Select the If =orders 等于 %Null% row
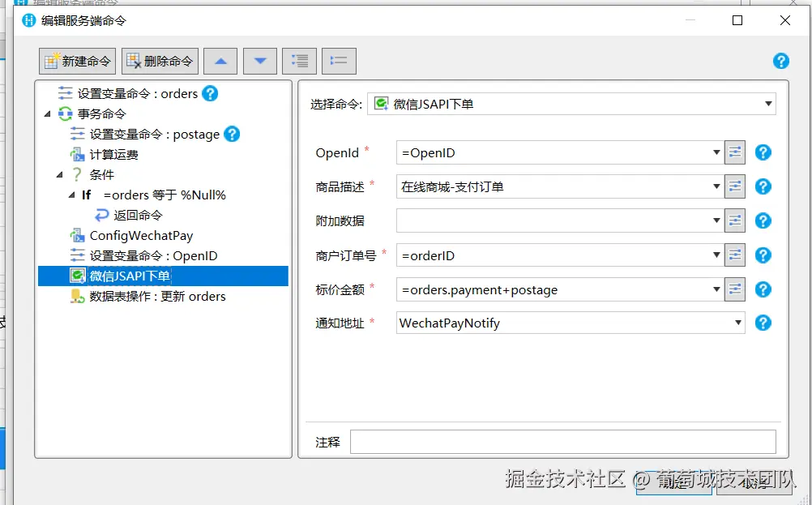Screen dimensions: 812x505 154,195
